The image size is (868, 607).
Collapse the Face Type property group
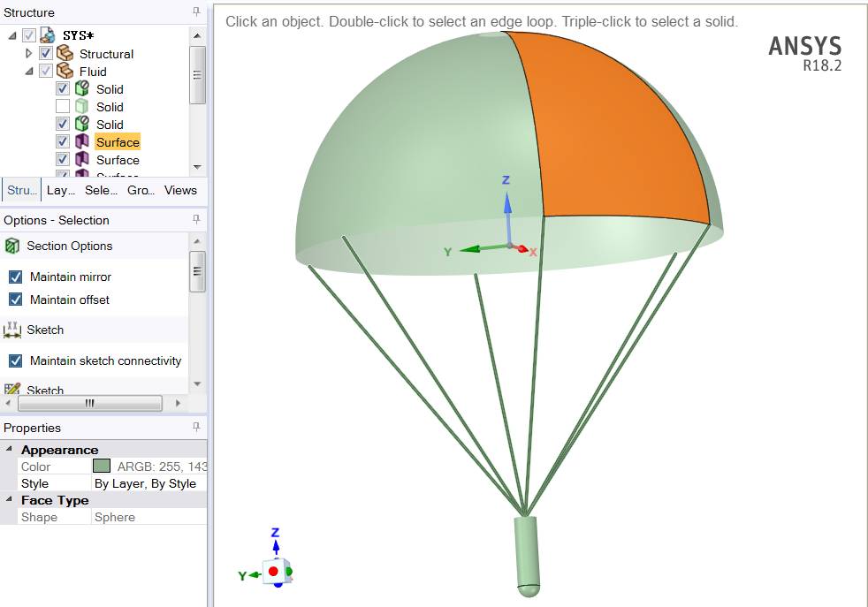(9, 499)
